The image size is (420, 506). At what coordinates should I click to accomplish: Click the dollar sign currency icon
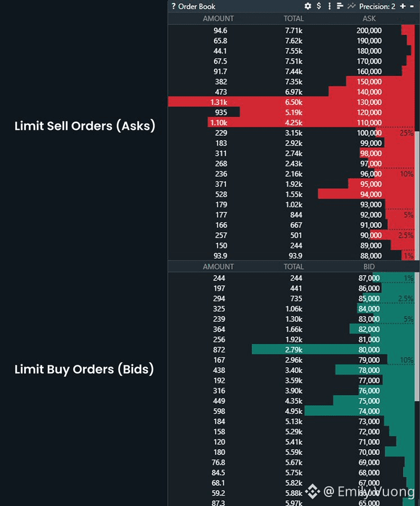coord(319,6)
